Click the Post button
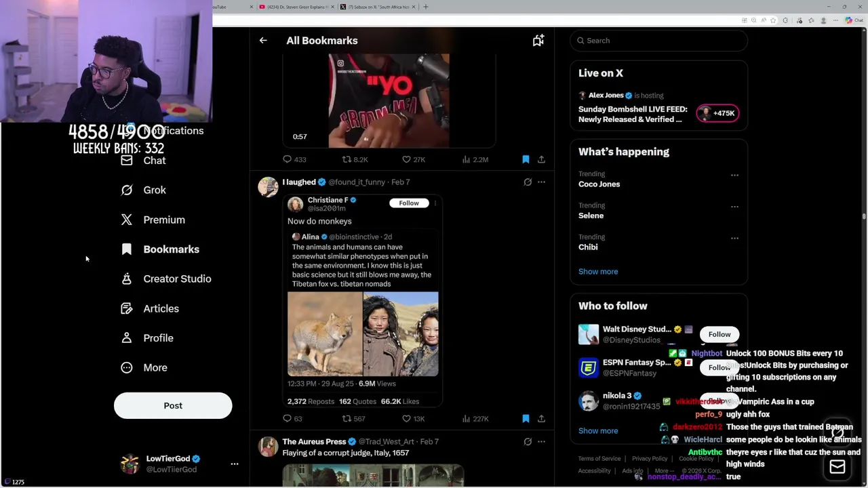The width and height of the screenshot is (868, 488). [173, 405]
